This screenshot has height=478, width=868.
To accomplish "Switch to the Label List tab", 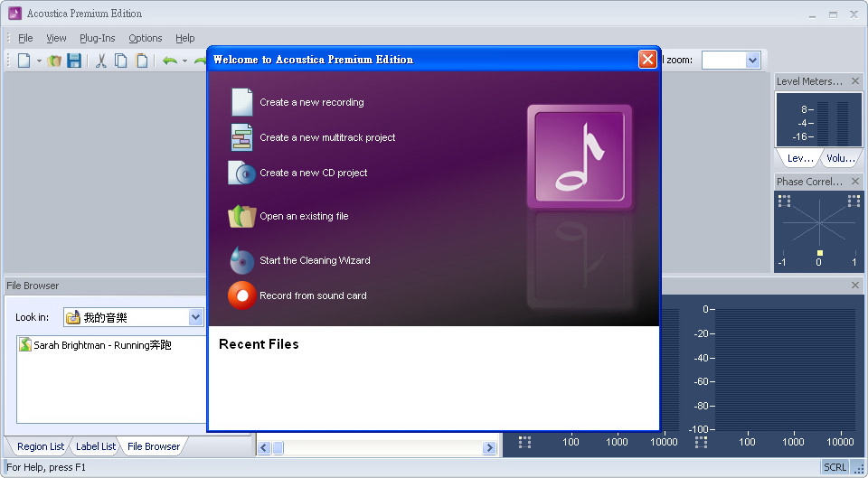I will [x=95, y=446].
